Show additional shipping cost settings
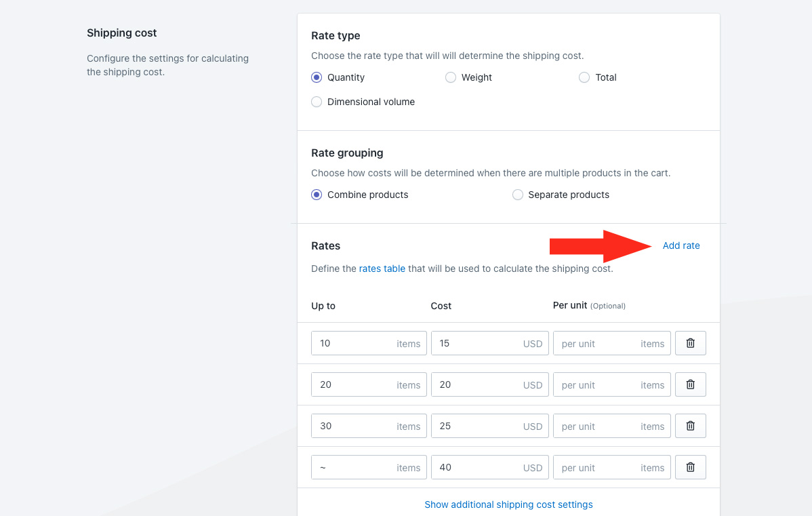The height and width of the screenshot is (516, 812). click(508, 504)
